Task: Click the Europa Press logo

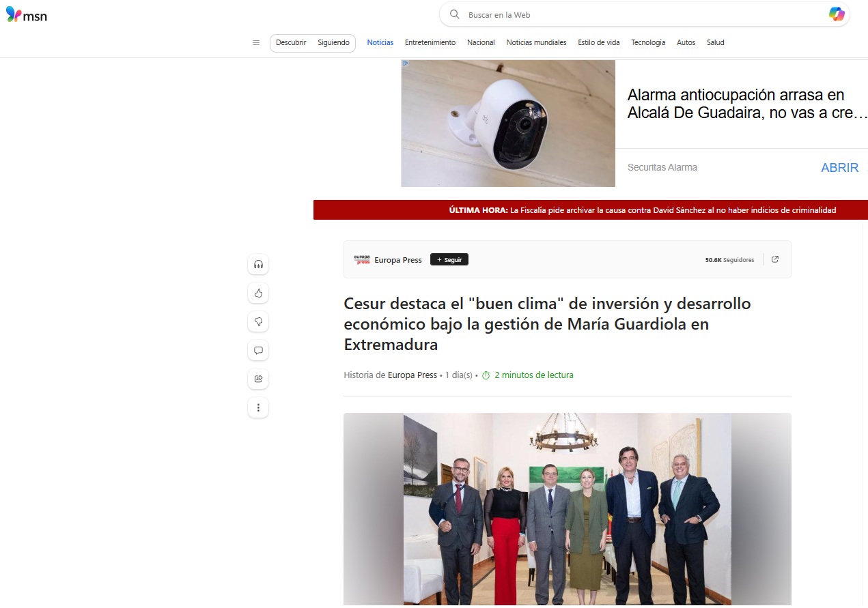Action: pyautogui.click(x=361, y=259)
